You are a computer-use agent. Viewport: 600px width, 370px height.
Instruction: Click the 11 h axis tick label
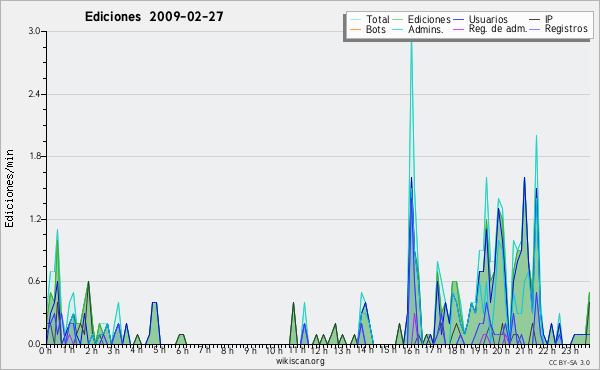coord(297,350)
